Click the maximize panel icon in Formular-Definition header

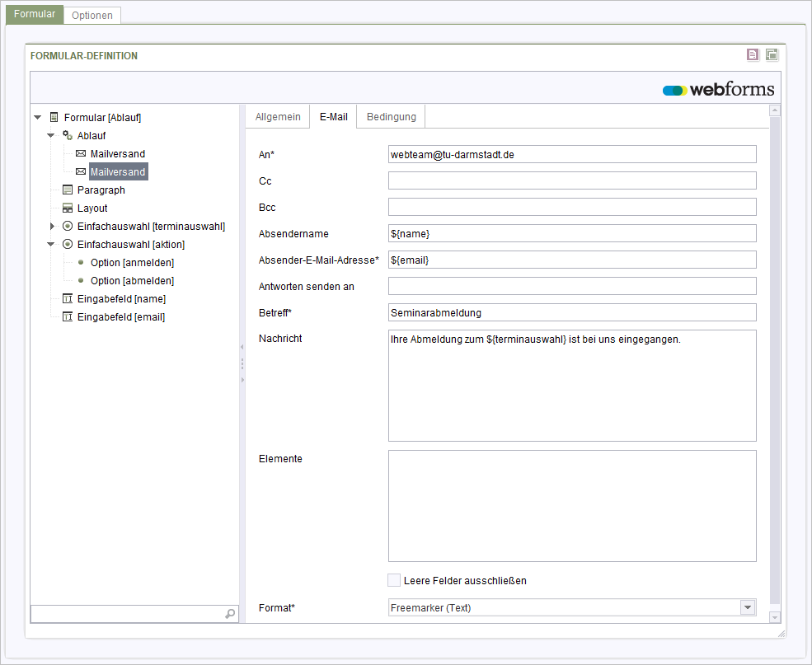pos(772,54)
